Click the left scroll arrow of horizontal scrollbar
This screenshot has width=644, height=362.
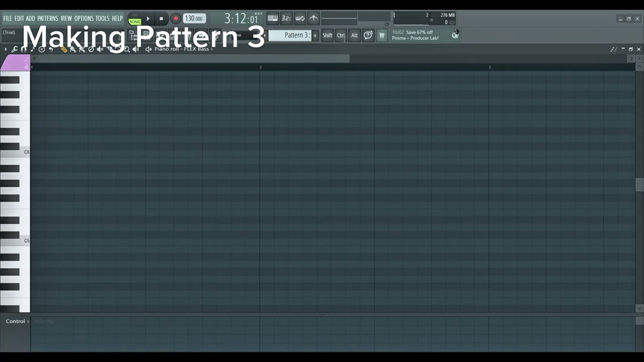(x=34, y=59)
